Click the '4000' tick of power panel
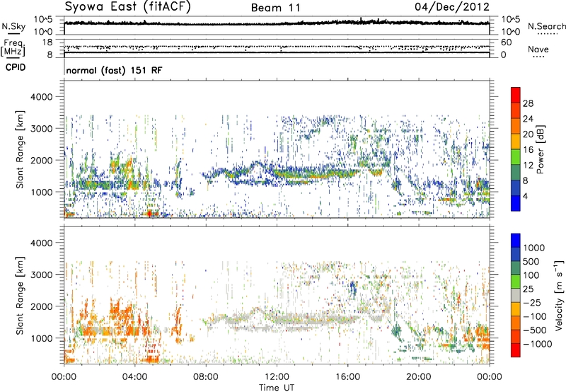Viewport: 566px width, 392px height. point(43,97)
